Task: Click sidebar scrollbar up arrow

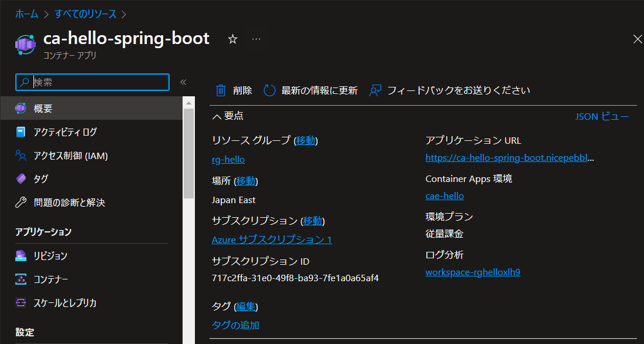Action: pos(188,103)
